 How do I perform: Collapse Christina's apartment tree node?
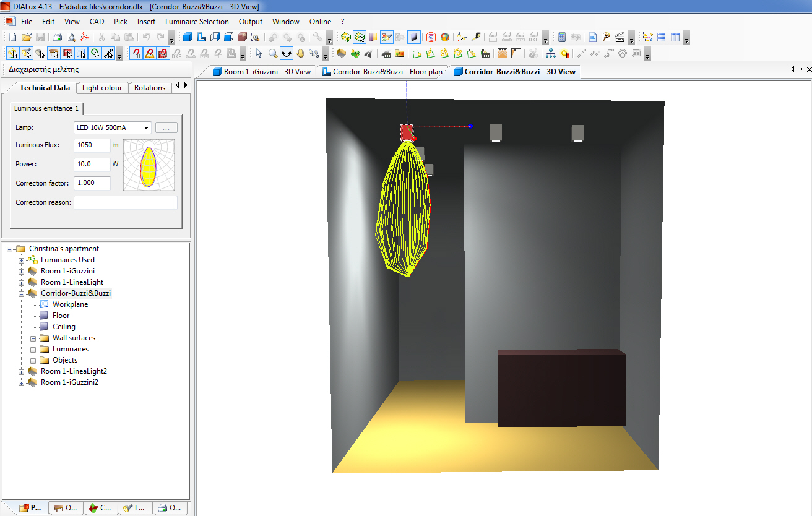coord(10,249)
